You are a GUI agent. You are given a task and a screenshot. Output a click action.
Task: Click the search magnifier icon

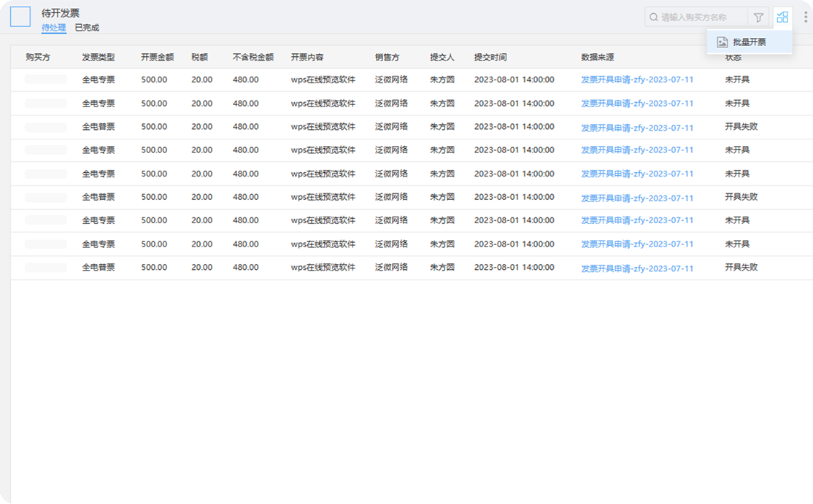pyautogui.click(x=654, y=18)
